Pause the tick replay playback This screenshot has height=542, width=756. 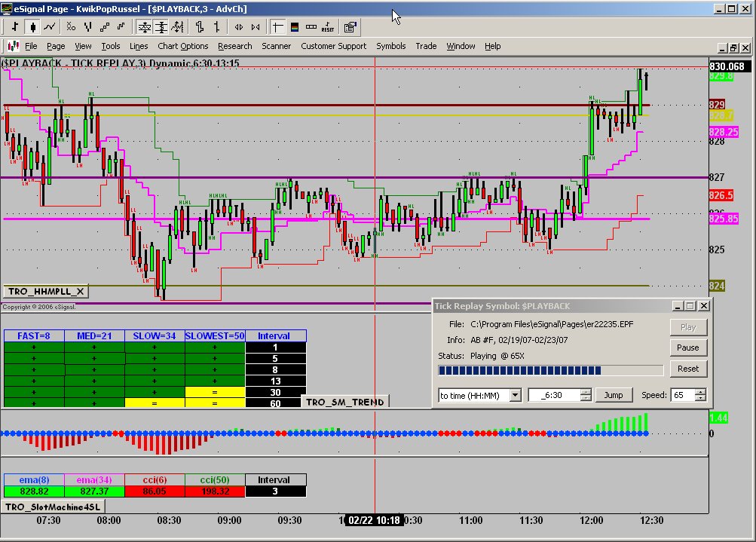pos(688,348)
